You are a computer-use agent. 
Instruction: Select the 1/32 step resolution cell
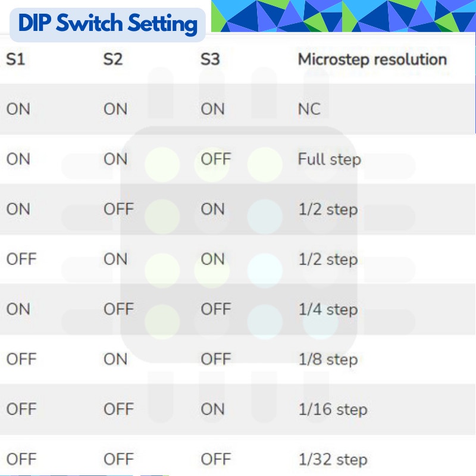pyautogui.click(x=333, y=459)
